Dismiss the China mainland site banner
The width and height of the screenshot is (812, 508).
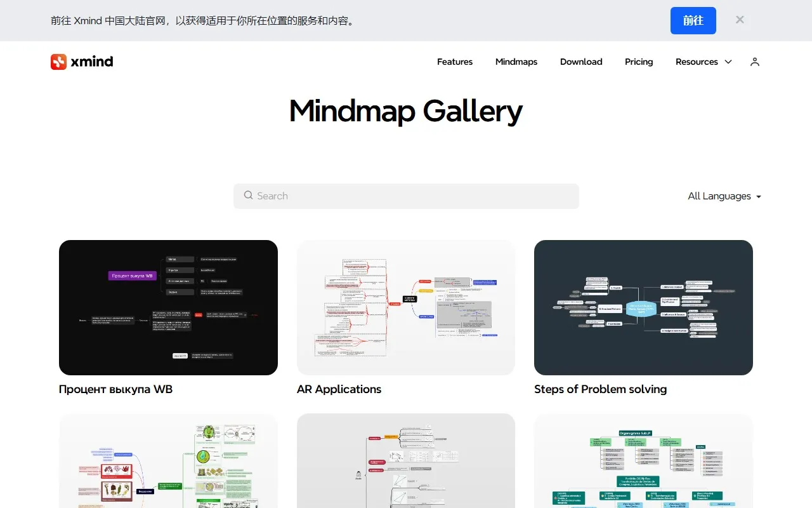point(740,20)
